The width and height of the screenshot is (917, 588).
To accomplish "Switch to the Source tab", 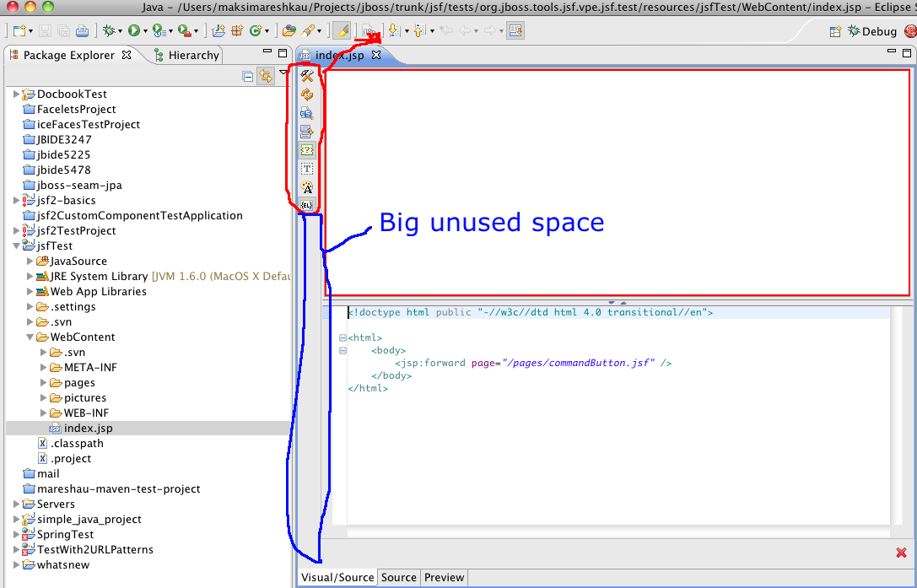I will [398, 578].
